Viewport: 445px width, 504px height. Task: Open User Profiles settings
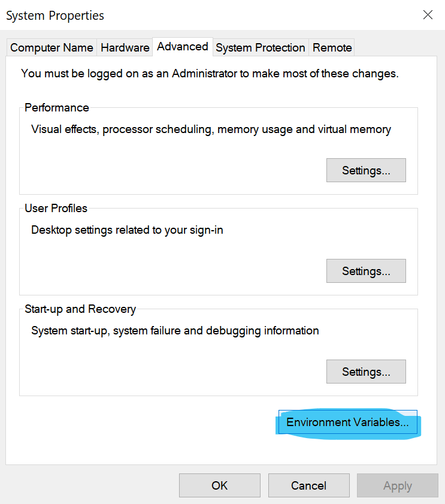tap(366, 271)
